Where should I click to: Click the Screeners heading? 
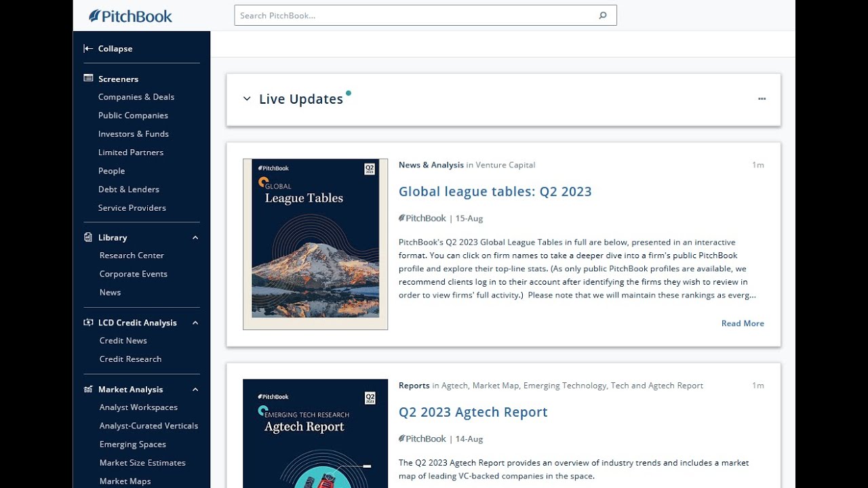click(118, 79)
